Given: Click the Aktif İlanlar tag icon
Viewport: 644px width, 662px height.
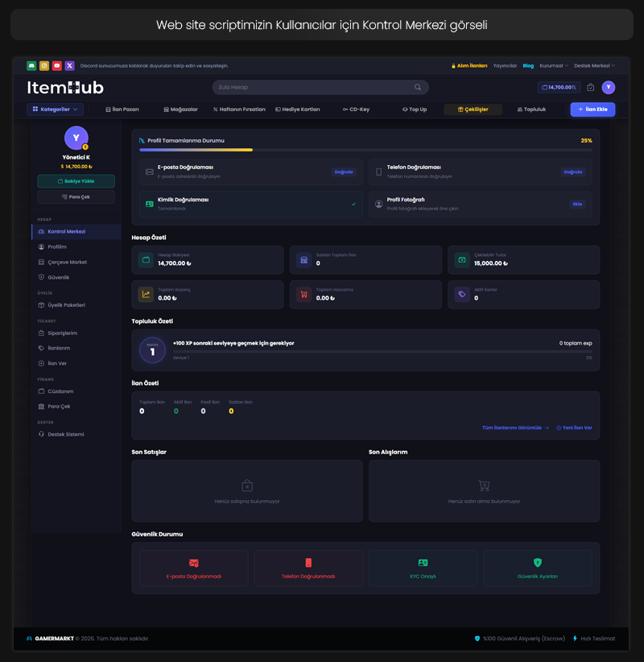Looking at the screenshot, I should 462,294.
